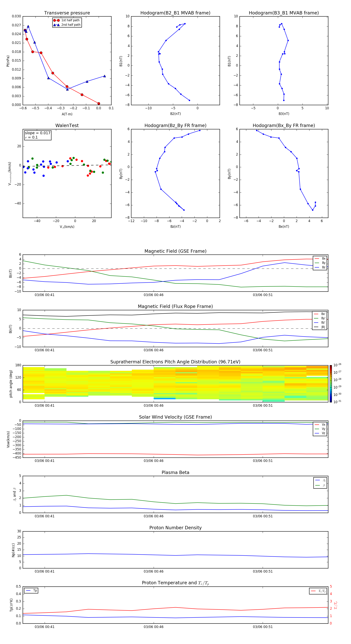Screen dimensions: 351x644
Task: Click 'Np(#/cc)' y-axis label
Action: point(13,550)
